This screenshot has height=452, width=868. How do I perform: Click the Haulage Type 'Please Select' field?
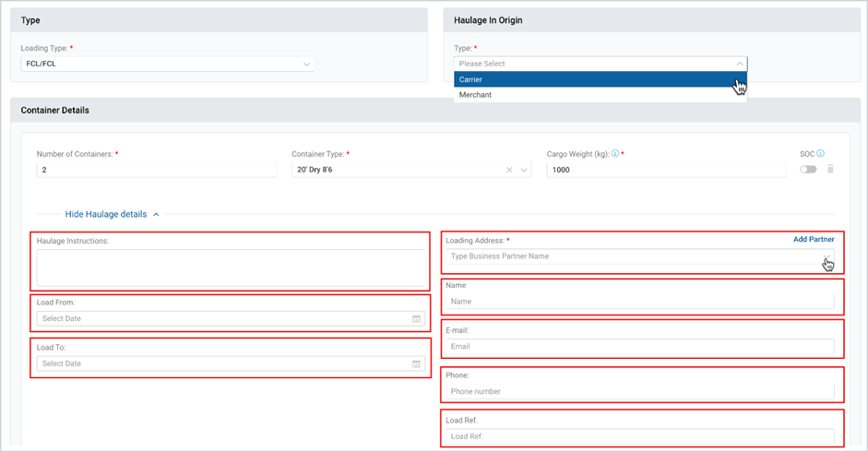point(600,64)
